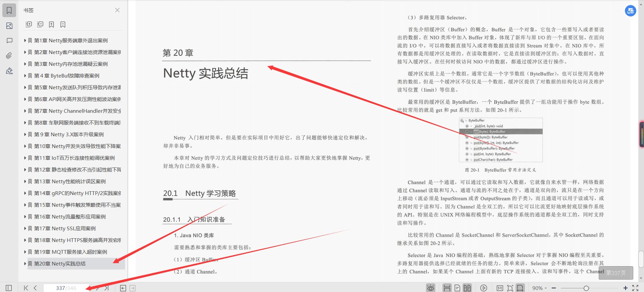Fit the whole page in window
Viewport: 644px width, 292px height.
[x=510, y=288]
